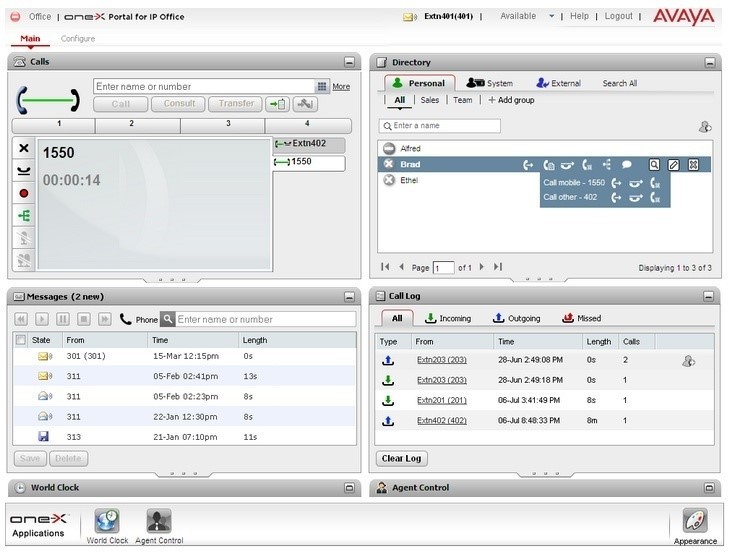Image resolution: width=731 pixels, height=555 pixels.
Task: Open the dial pad grid icon
Action: tap(322, 87)
